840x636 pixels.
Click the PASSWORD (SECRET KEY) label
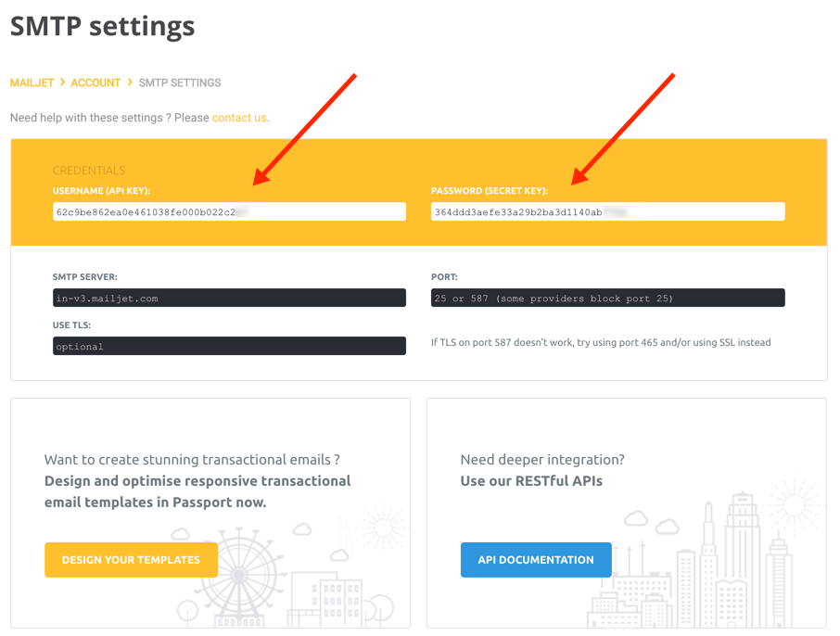[490, 191]
